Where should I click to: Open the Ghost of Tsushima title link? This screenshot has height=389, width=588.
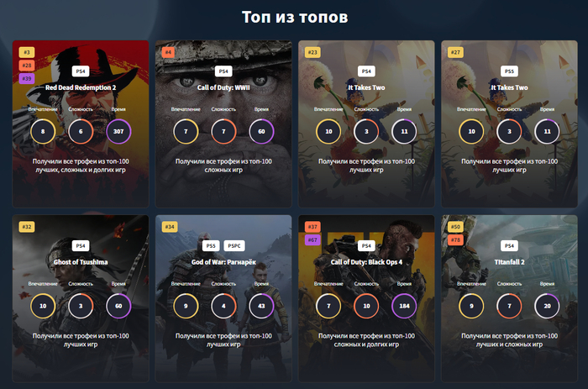(x=81, y=262)
